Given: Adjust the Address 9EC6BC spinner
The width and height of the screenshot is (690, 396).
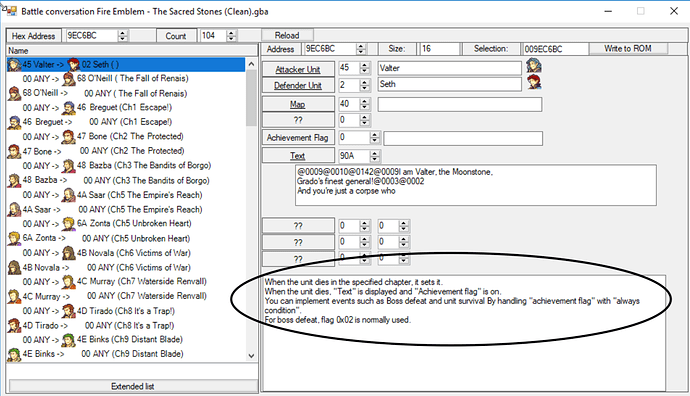Looking at the screenshot, I should [x=361, y=49].
